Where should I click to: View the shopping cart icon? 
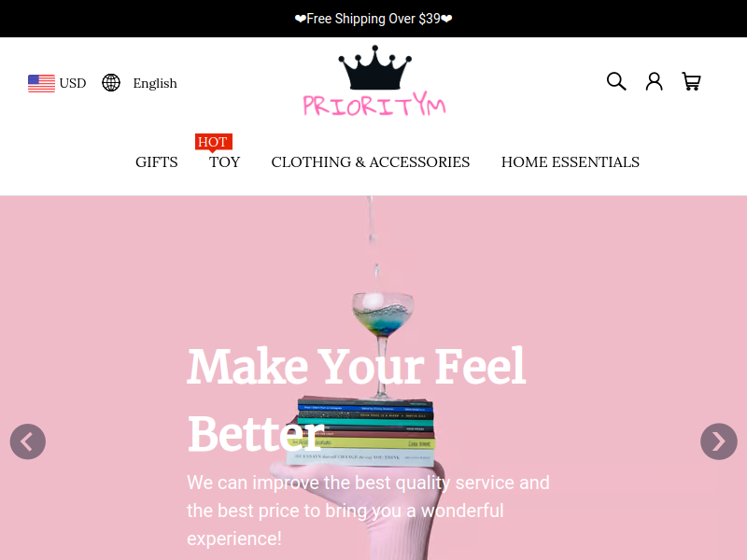pyautogui.click(x=691, y=81)
